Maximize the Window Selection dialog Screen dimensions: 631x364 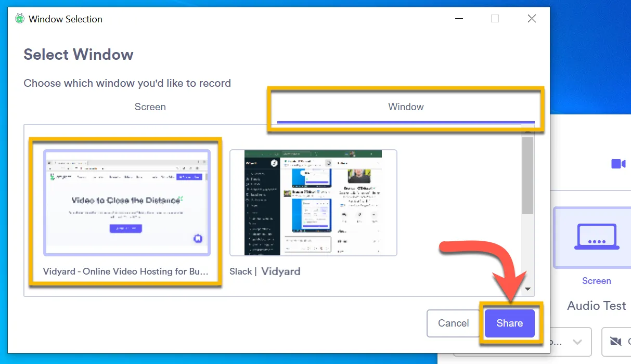pos(495,19)
